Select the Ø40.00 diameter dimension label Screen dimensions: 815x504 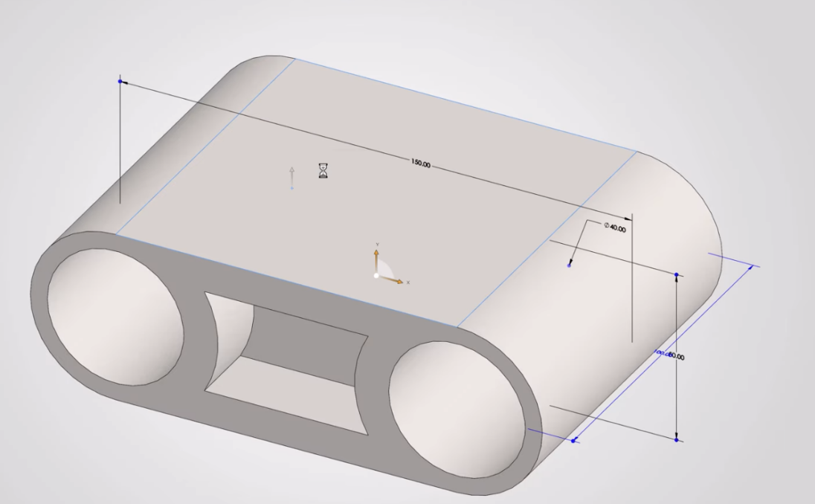[615, 228]
